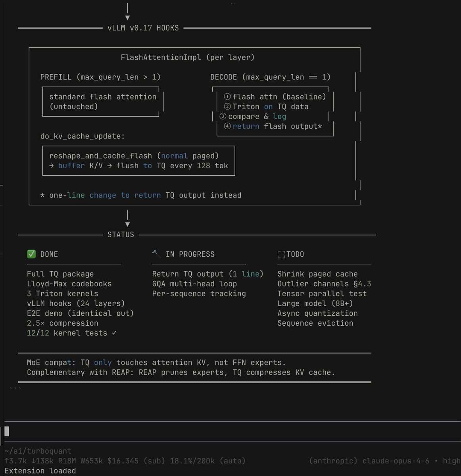The image size is (461, 476).
Task: Click the 'high' thinking level indicator
Action: [x=452, y=461]
